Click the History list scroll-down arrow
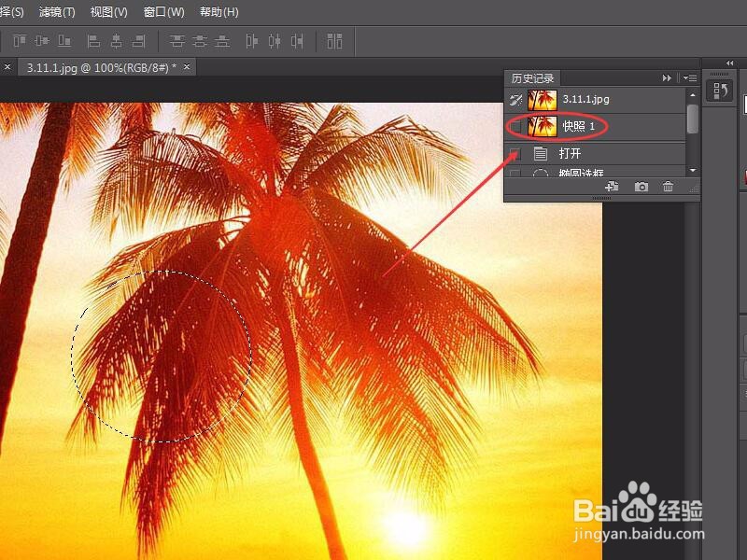 pos(693,171)
